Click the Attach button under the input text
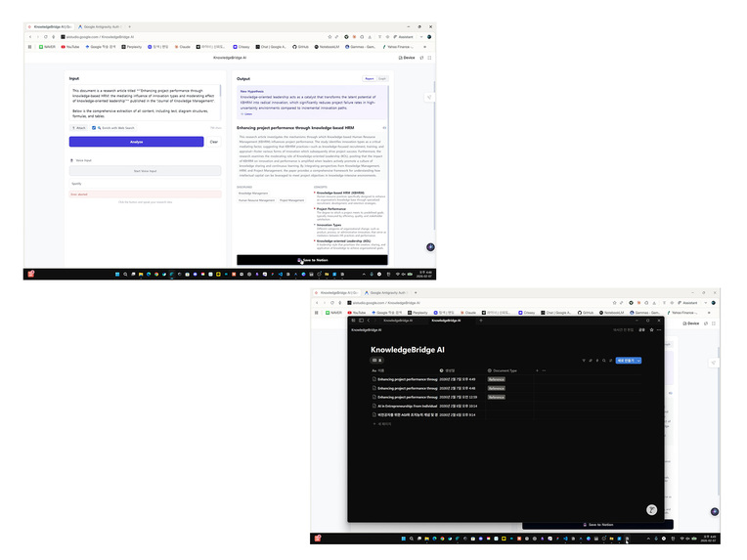The image size is (747, 560). pos(79,128)
